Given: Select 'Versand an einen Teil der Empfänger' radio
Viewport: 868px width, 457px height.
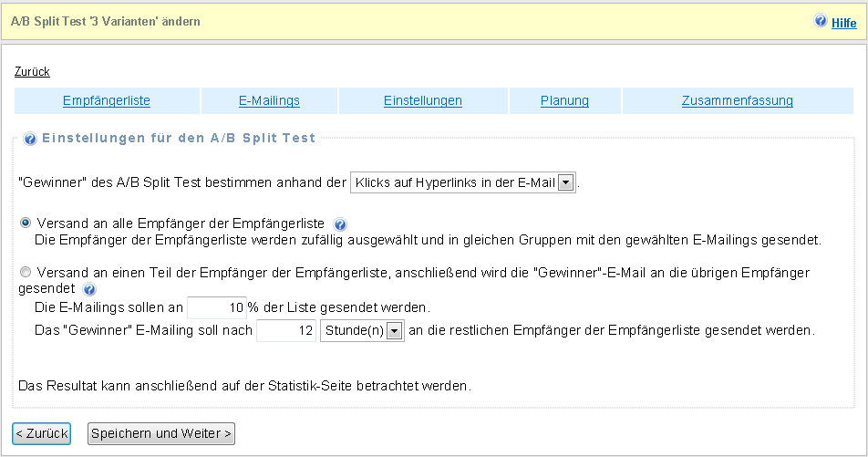Looking at the screenshot, I should [x=26, y=272].
